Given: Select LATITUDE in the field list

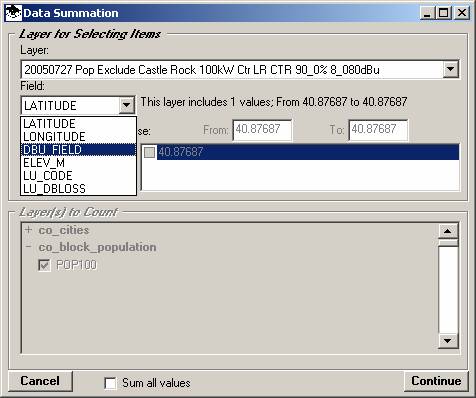Looking at the screenshot, I should (78, 123).
